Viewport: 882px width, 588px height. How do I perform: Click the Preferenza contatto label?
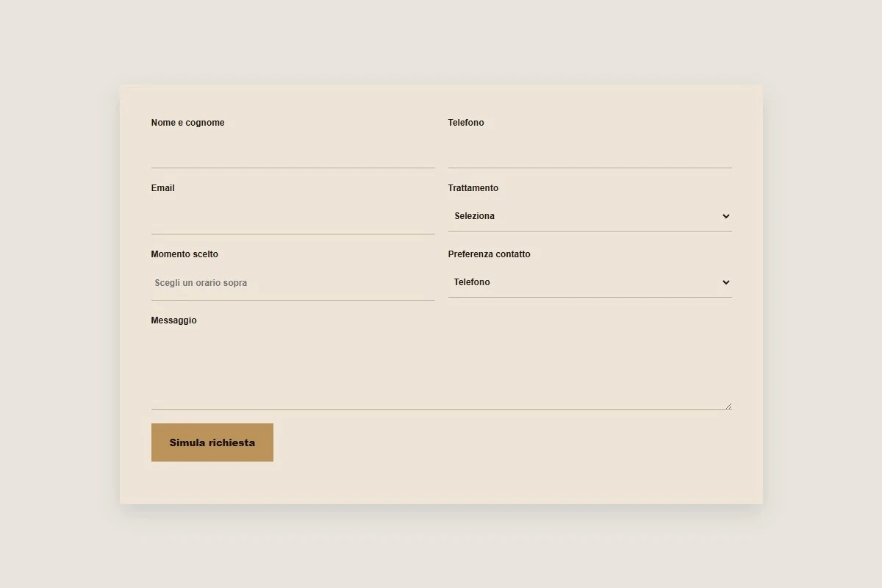pyautogui.click(x=489, y=254)
